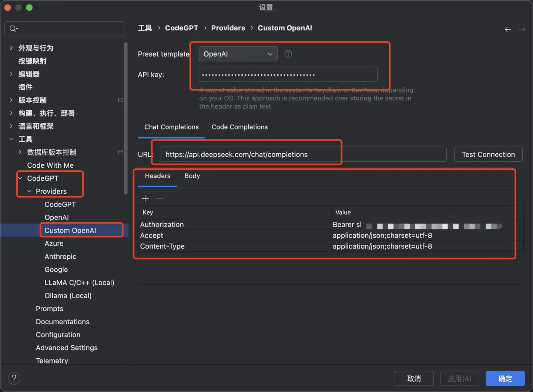Open Documentations settings
This screenshot has width=533, height=392.
coord(63,322)
